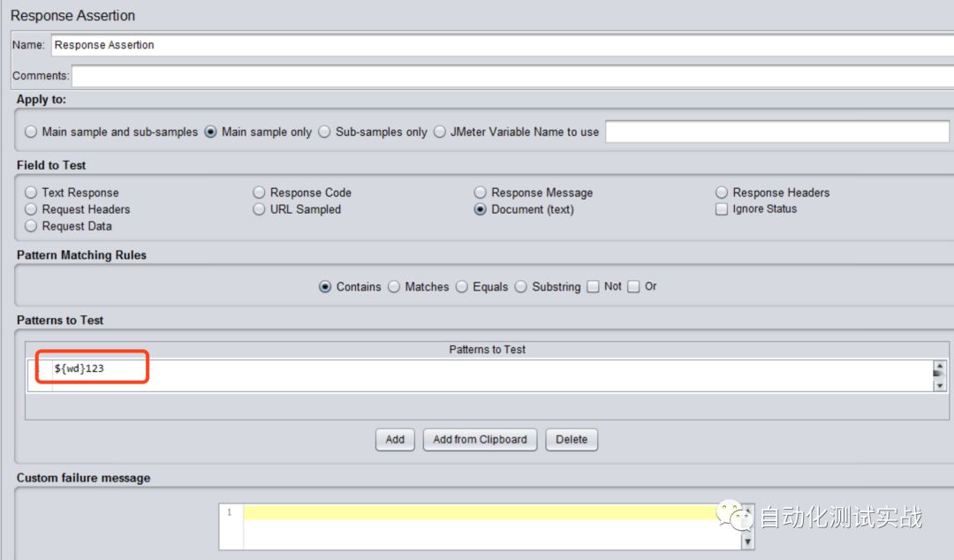Enable the Ignore Status checkbox
Screen dimensions: 954x560
click(x=722, y=209)
